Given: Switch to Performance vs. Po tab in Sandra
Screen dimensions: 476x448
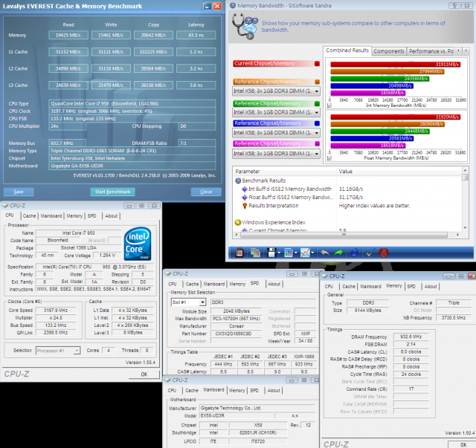Looking at the screenshot, I should 431,51.
